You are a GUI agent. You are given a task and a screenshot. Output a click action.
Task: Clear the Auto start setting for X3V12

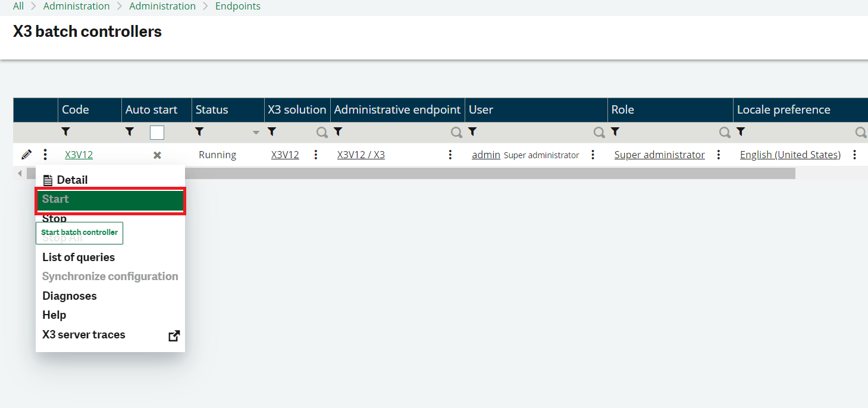[x=156, y=155]
